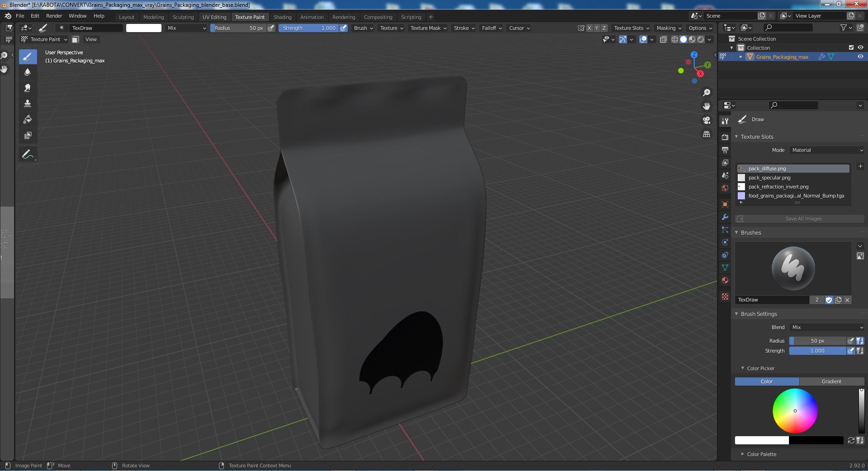Toggle X-ray display

click(663, 39)
